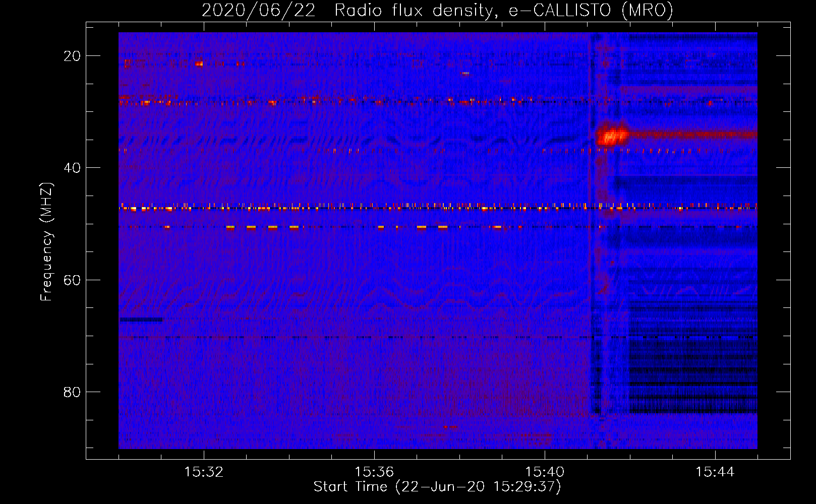The height and width of the screenshot is (504, 816).
Task: Click the 15:36 time tick label
Action: (x=374, y=472)
